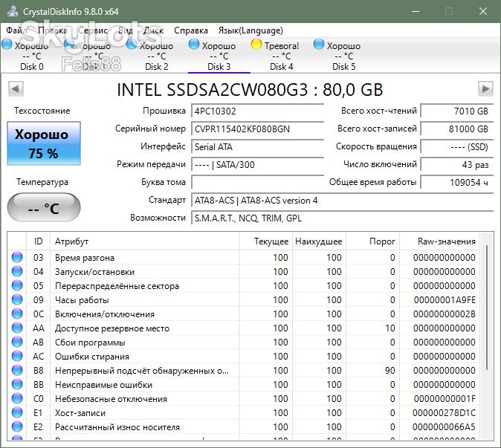Click the serial number field CVPR115402KF080BGN
This screenshot has width=501, height=448.
(257, 129)
